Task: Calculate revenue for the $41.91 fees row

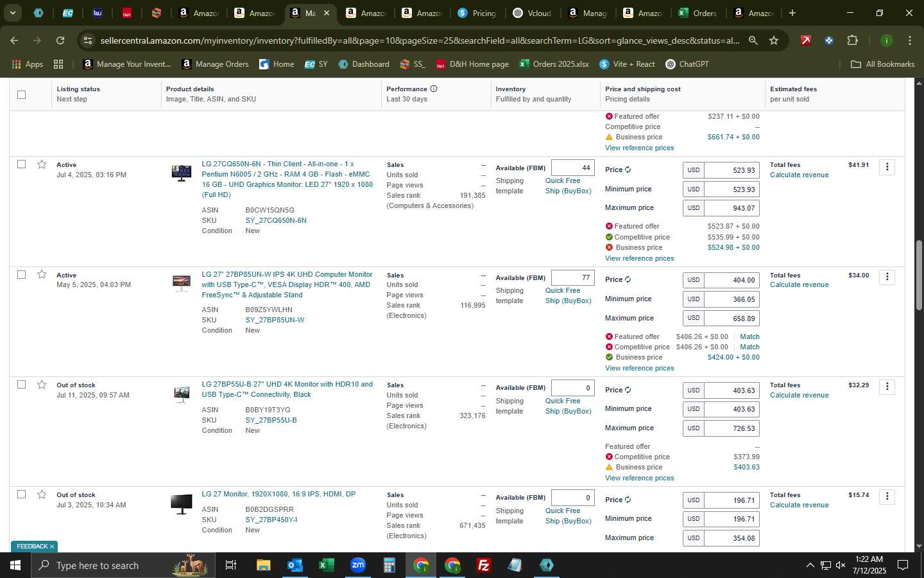Action: click(799, 175)
